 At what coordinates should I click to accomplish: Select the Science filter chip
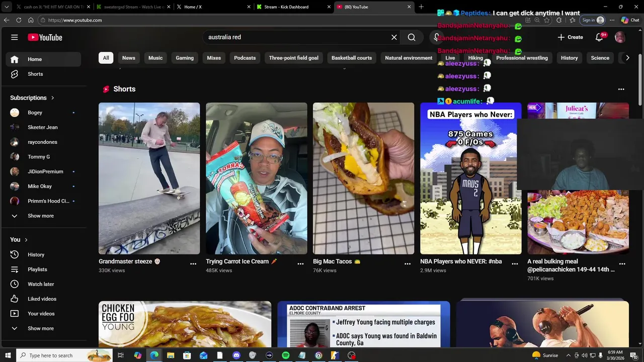coord(600,58)
